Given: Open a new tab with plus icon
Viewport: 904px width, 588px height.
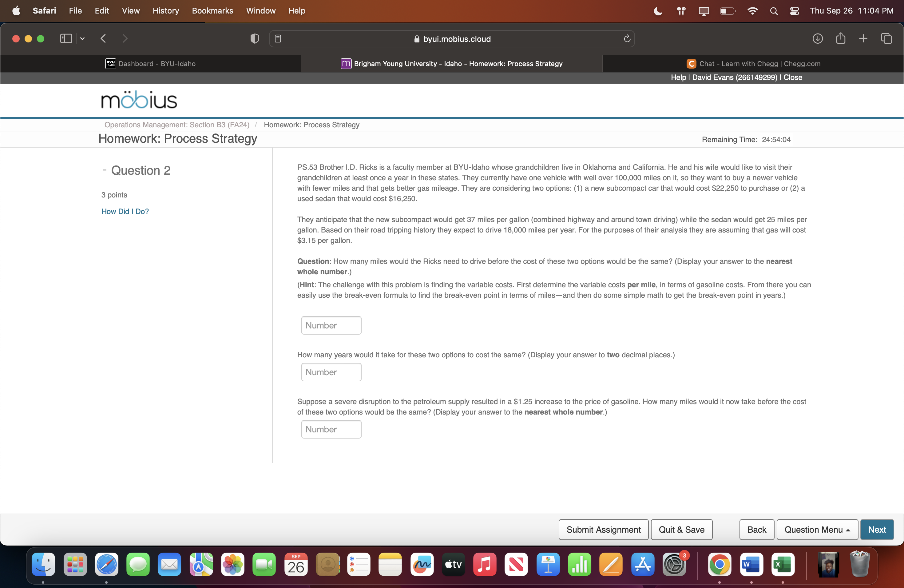Looking at the screenshot, I should click(x=863, y=39).
